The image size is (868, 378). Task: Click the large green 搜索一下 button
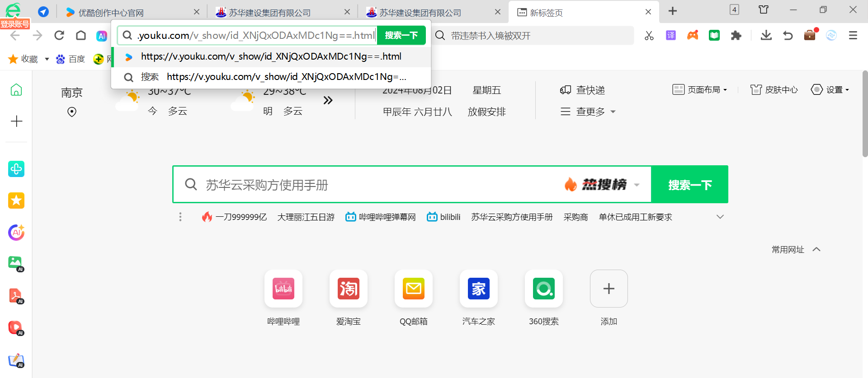689,185
